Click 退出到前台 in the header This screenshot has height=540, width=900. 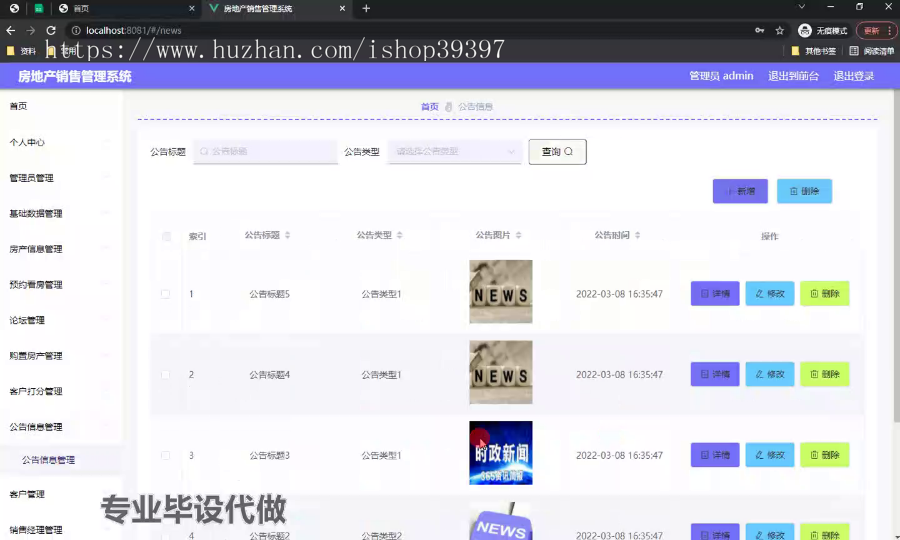(793, 76)
